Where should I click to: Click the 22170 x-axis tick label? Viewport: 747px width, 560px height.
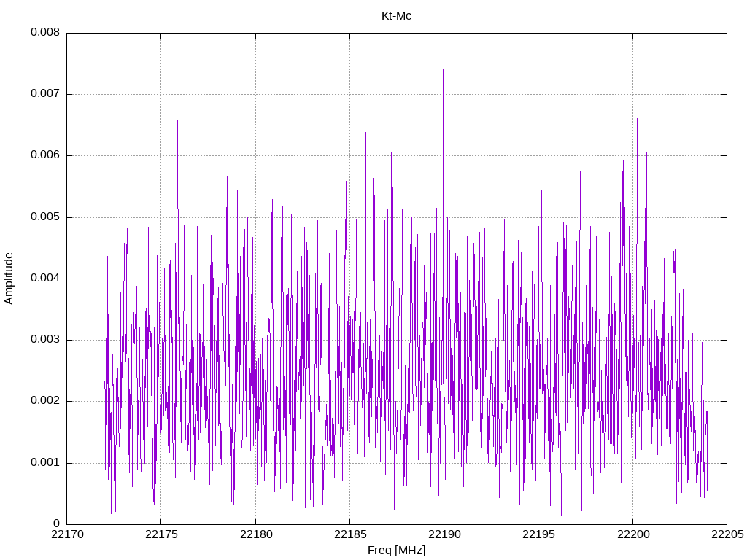pyautogui.click(x=66, y=534)
